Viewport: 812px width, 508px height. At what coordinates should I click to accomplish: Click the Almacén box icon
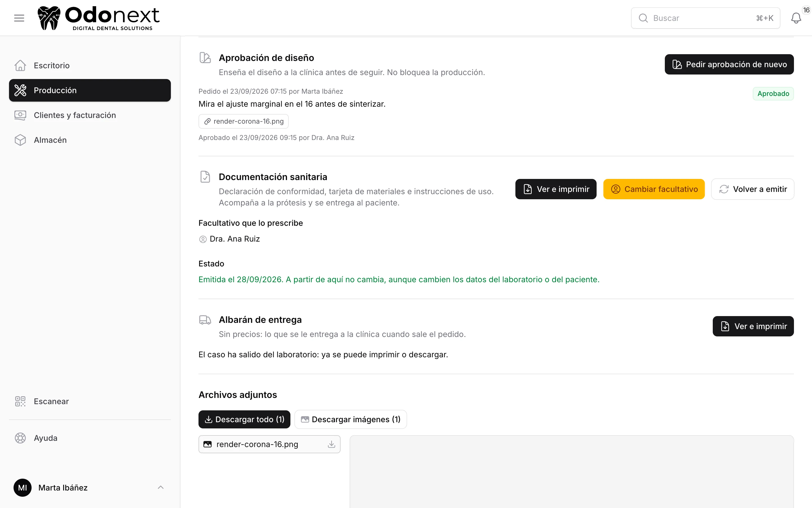click(20, 140)
